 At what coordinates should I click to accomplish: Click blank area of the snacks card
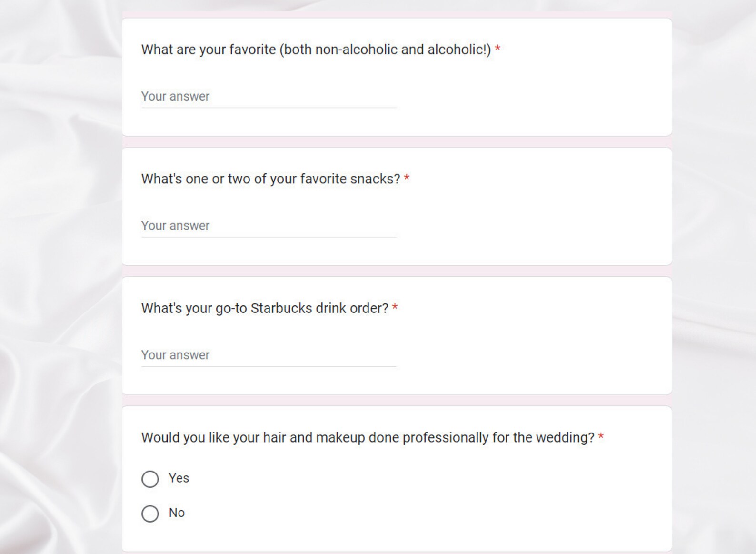(x=533, y=219)
